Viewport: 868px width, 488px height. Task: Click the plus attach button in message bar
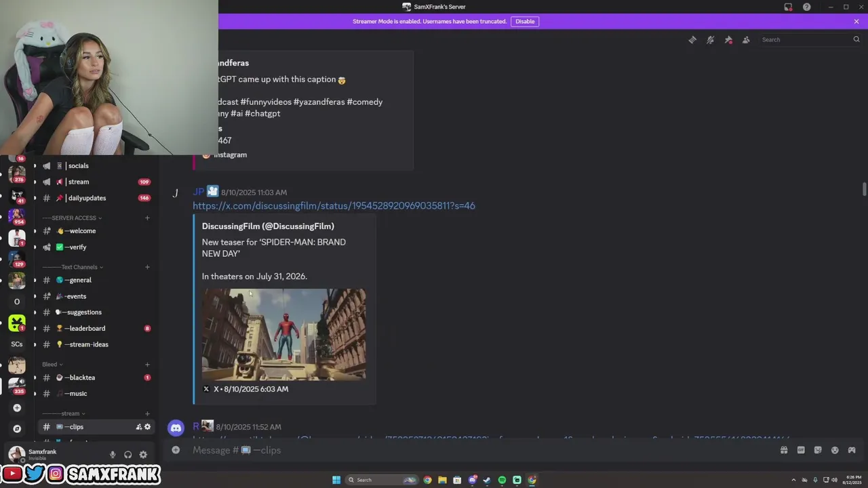pos(176,450)
